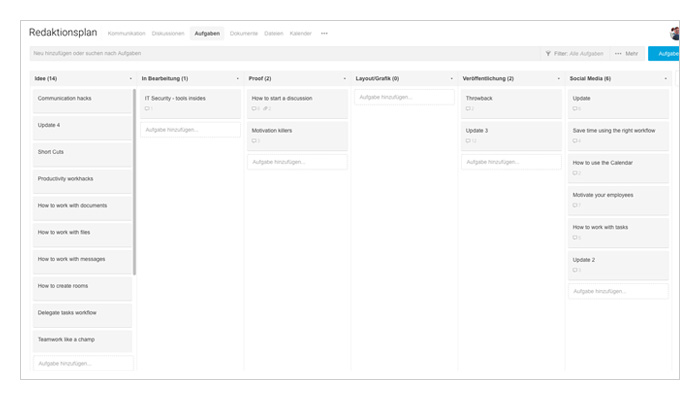The height and width of the screenshot is (399, 700).
Task: Open the How to work with tasks card
Action: [618, 233]
